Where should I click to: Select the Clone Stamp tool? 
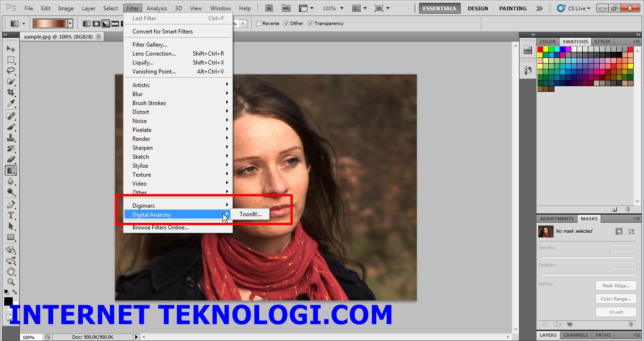tap(11, 138)
